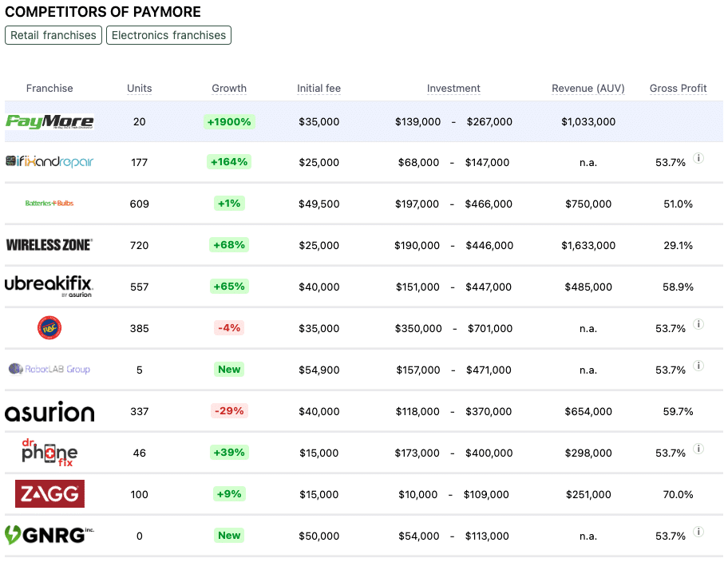Click the $50,000 initial fee
The height and width of the screenshot is (566, 728).
pyautogui.click(x=319, y=536)
